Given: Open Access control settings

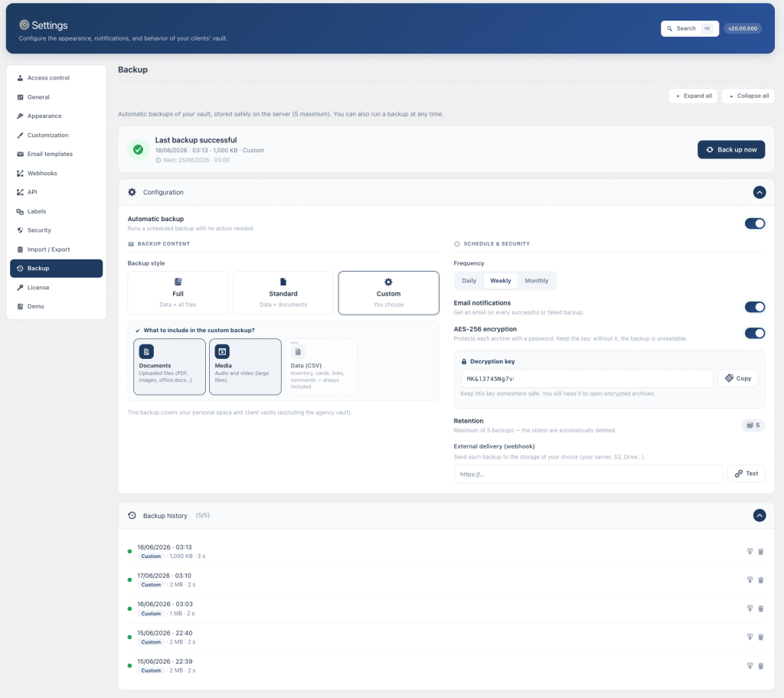Looking at the screenshot, I should (57, 78).
